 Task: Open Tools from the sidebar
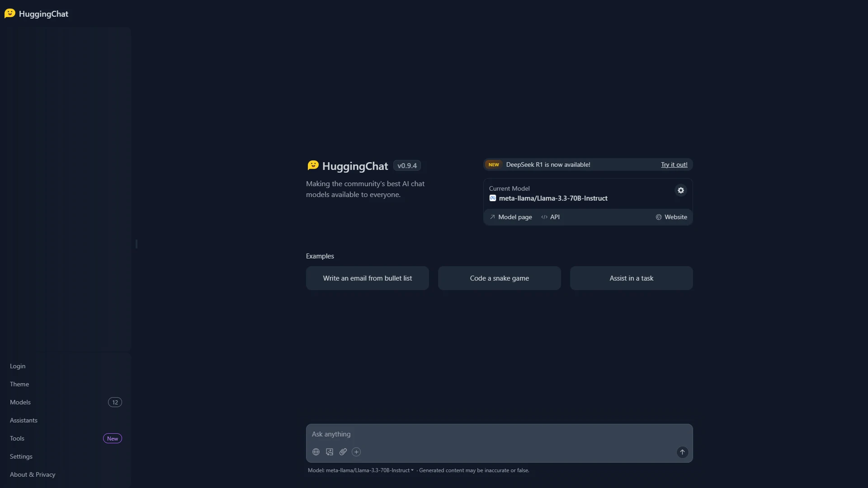[x=66, y=438]
